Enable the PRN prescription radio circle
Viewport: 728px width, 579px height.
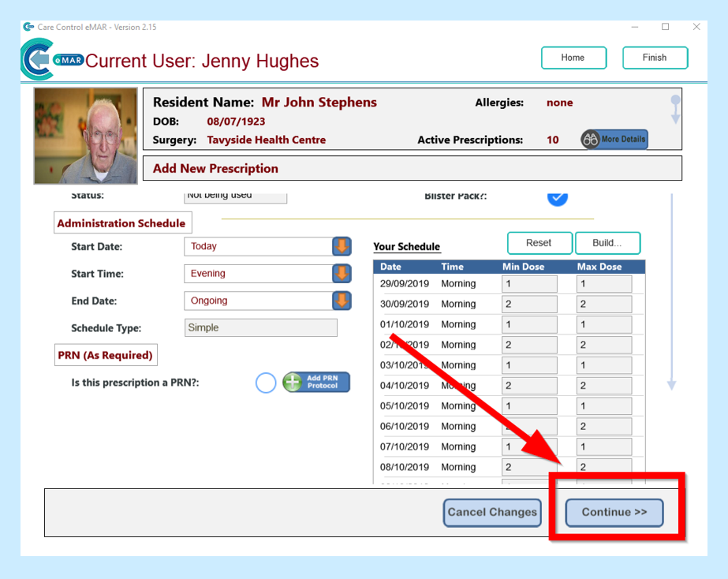tap(266, 383)
